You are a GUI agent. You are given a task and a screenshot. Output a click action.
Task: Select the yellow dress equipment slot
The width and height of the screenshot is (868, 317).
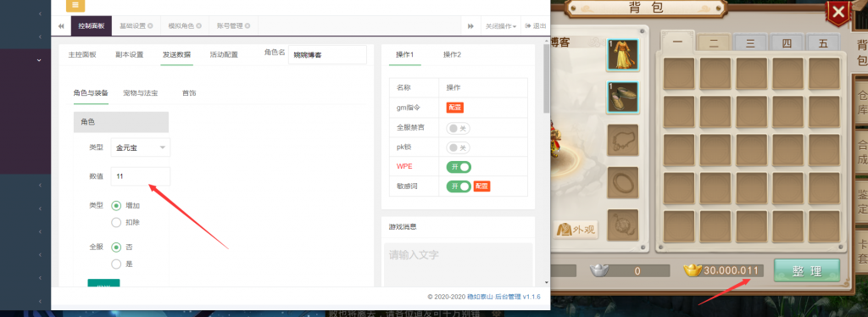click(x=623, y=55)
